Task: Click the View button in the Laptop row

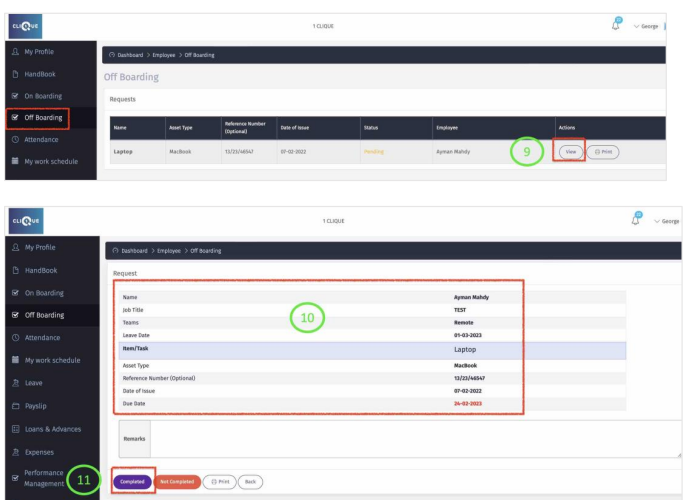Action: click(570, 152)
